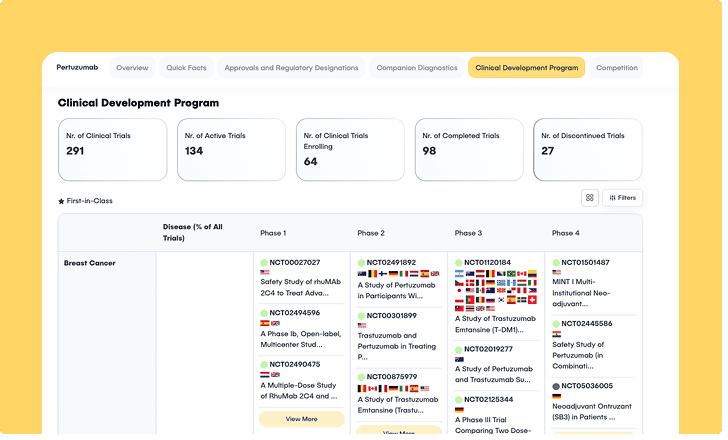Screen dimensions: 728x440
Task: Open trial NCT00301899
Action: (392, 316)
